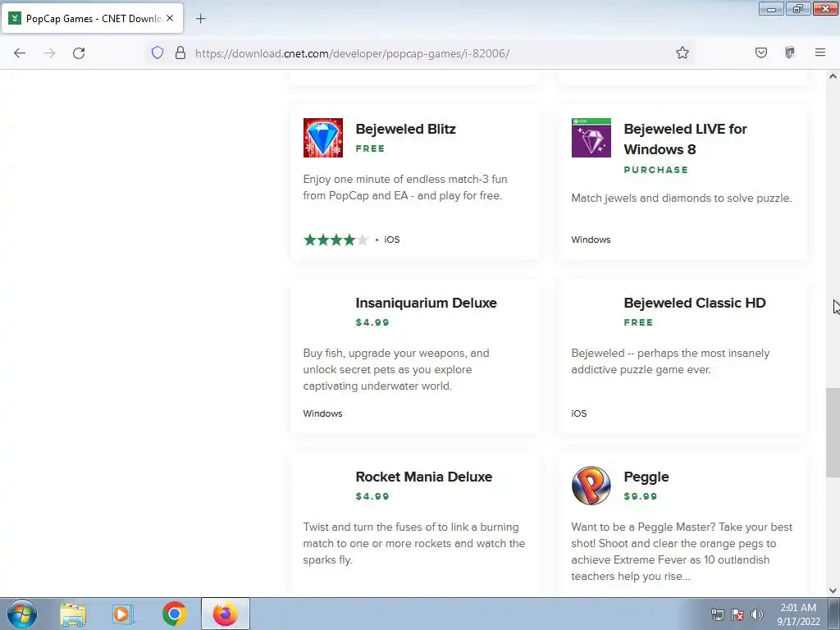Click the PURCHASE label under Bejeweled LIVE
Screen dimensions: 840x630
655,170
